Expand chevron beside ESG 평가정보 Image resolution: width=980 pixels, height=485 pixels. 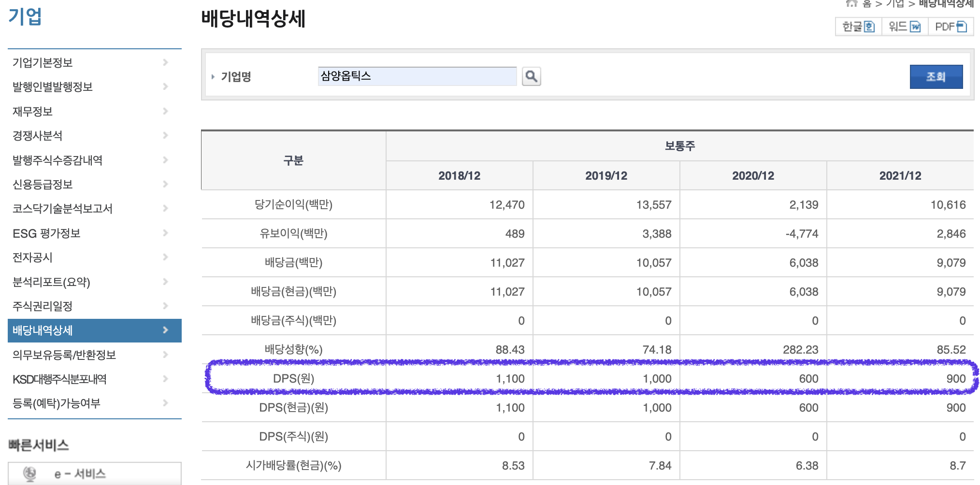(165, 233)
